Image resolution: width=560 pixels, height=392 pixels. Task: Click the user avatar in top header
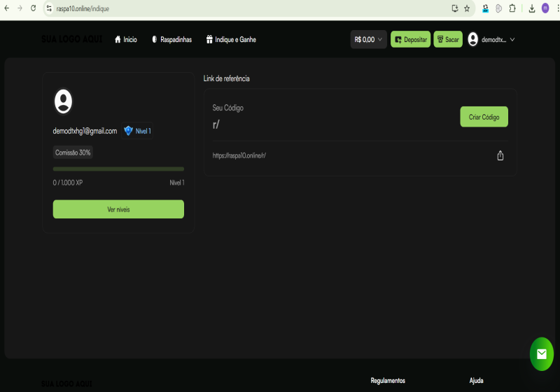473,39
